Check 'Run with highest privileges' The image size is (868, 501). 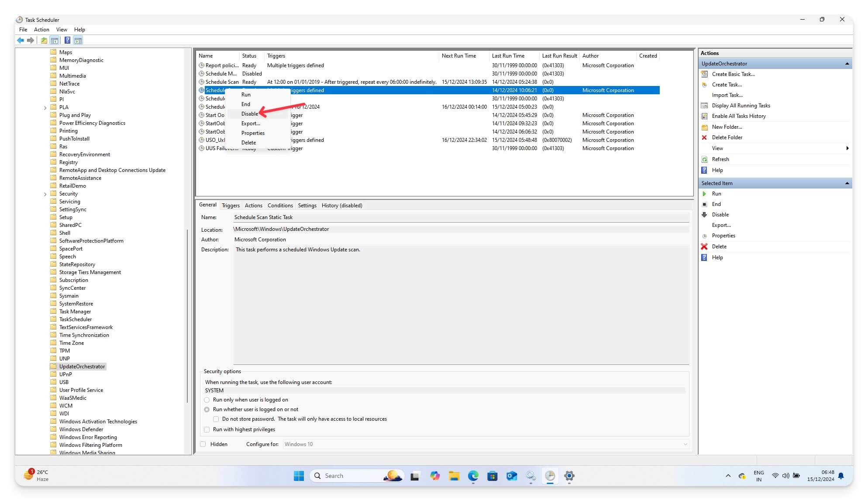click(x=207, y=429)
